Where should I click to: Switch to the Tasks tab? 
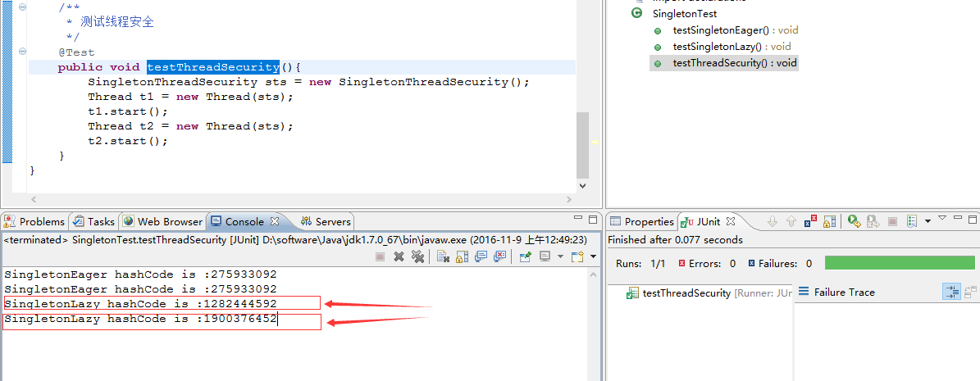tap(94, 222)
